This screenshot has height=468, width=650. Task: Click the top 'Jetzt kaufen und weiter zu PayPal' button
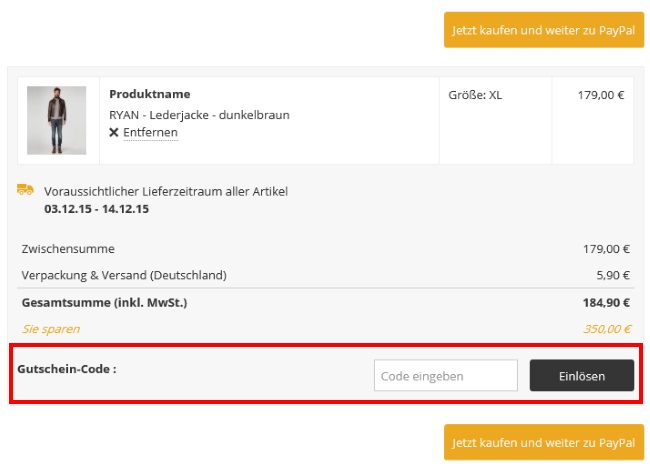(x=544, y=30)
